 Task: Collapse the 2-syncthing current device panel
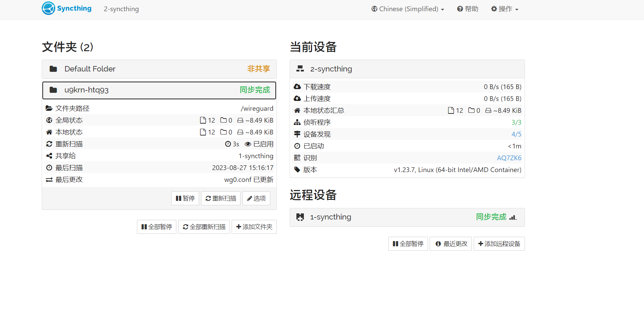point(407,69)
